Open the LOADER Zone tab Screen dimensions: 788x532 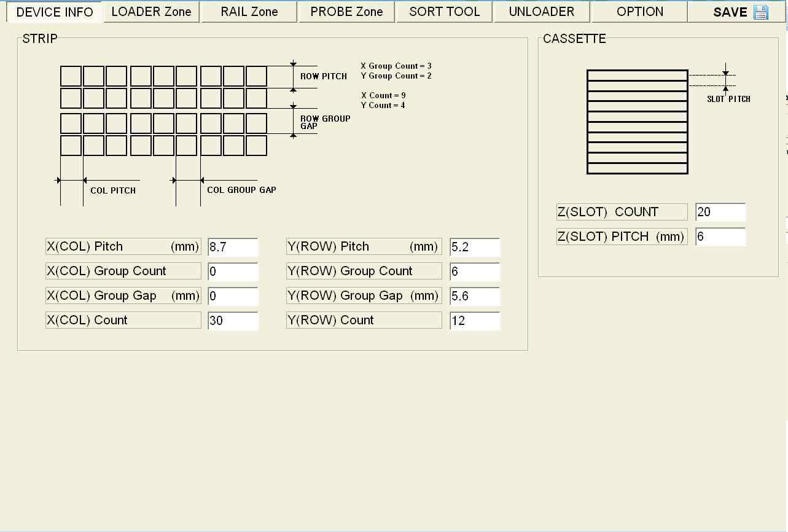151,12
